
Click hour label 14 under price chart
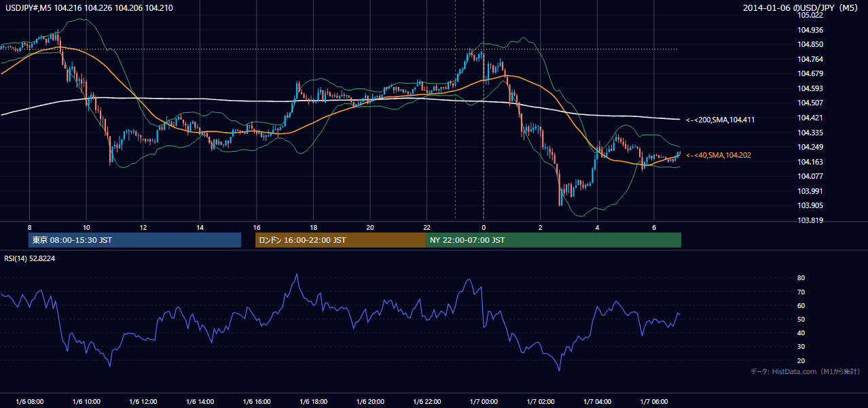200,227
